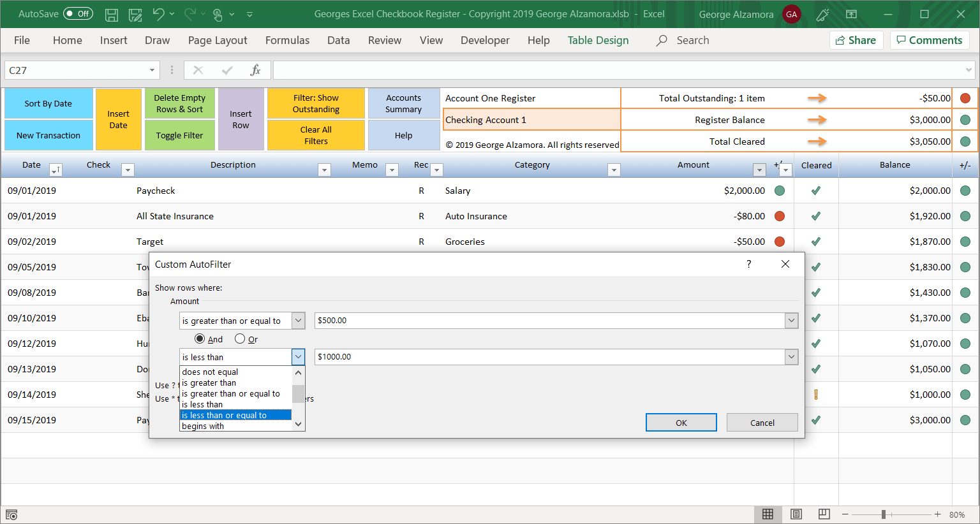Click the Touch/Mouse mode icon
This screenshot has width=980, height=524.
(x=218, y=14)
